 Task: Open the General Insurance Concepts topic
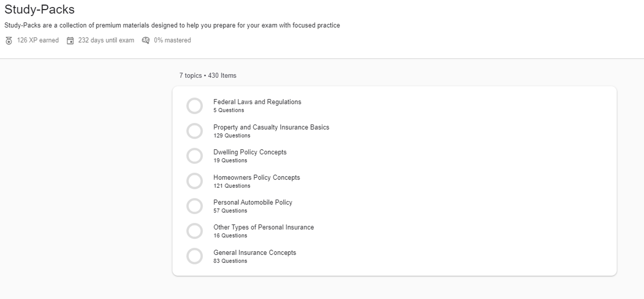[255, 253]
